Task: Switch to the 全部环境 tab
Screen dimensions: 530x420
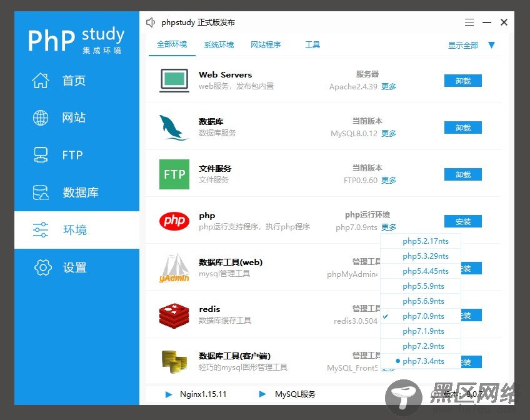Action: pos(172,44)
